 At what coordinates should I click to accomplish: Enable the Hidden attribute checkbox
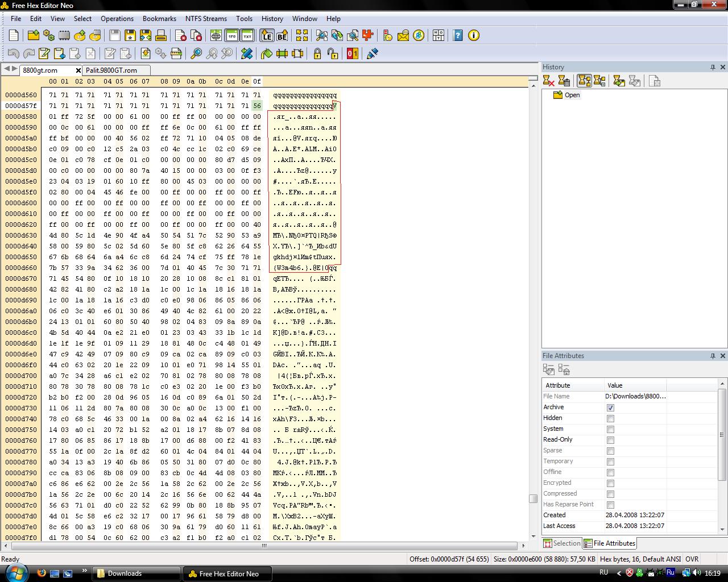[610, 418]
